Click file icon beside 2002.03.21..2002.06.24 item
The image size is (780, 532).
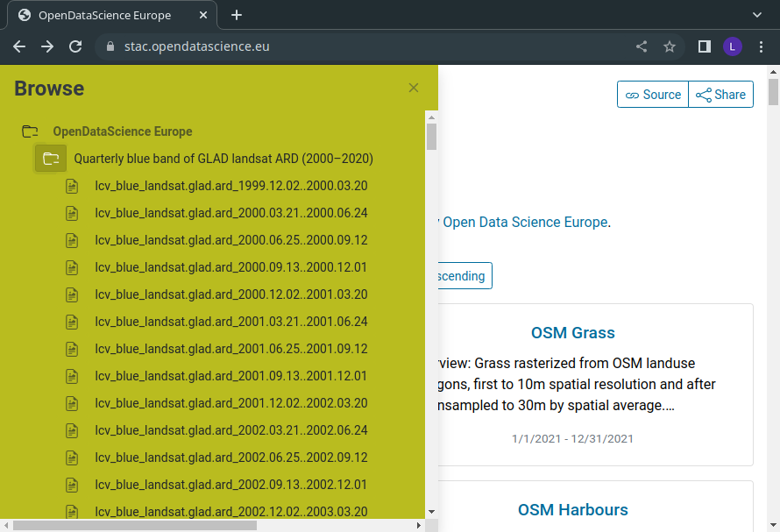click(72, 430)
